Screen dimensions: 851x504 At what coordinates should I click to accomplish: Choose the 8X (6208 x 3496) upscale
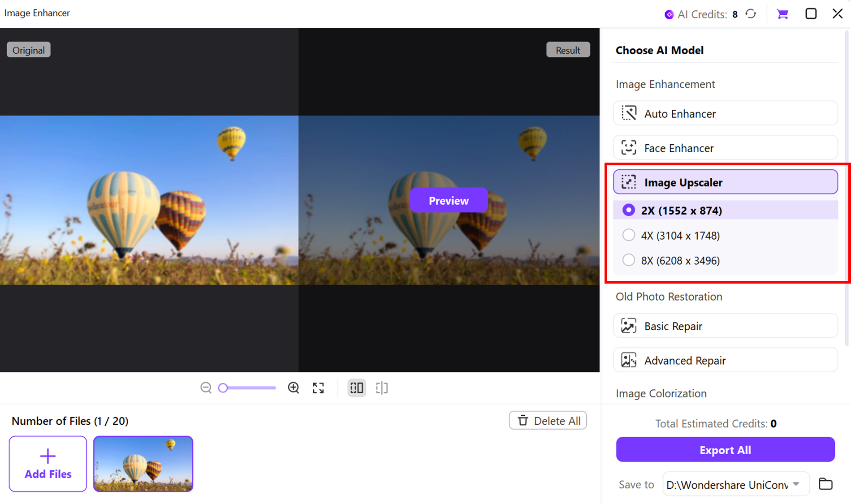629,260
